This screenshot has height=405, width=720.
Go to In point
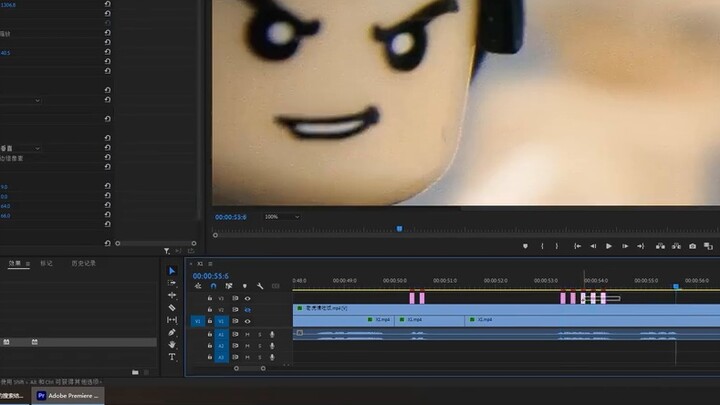click(x=577, y=246)
